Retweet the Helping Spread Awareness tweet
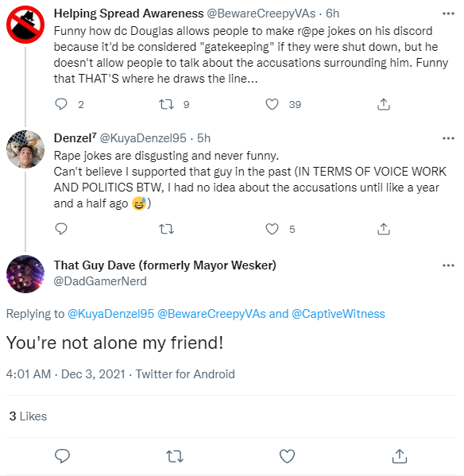464x476 pixels. pos(167,104)
